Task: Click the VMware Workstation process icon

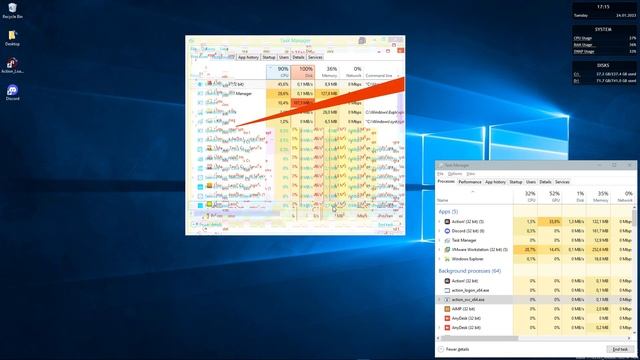Action: coord(447,249)
